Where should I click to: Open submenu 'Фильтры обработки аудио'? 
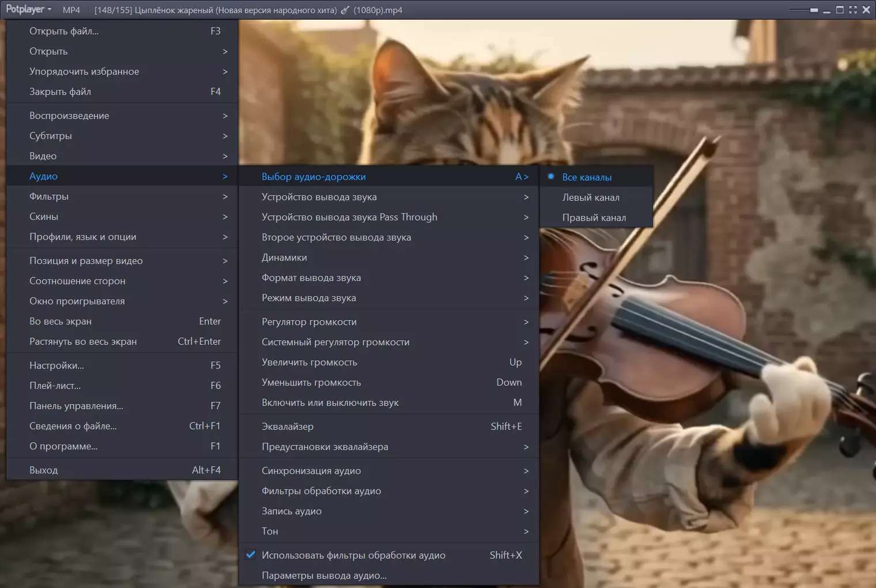[389, 491]
